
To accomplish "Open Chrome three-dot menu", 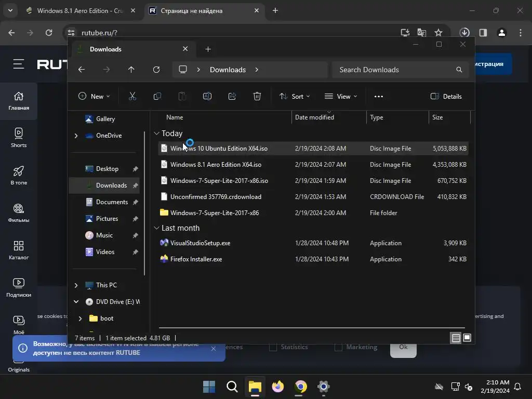I will 521,33.
